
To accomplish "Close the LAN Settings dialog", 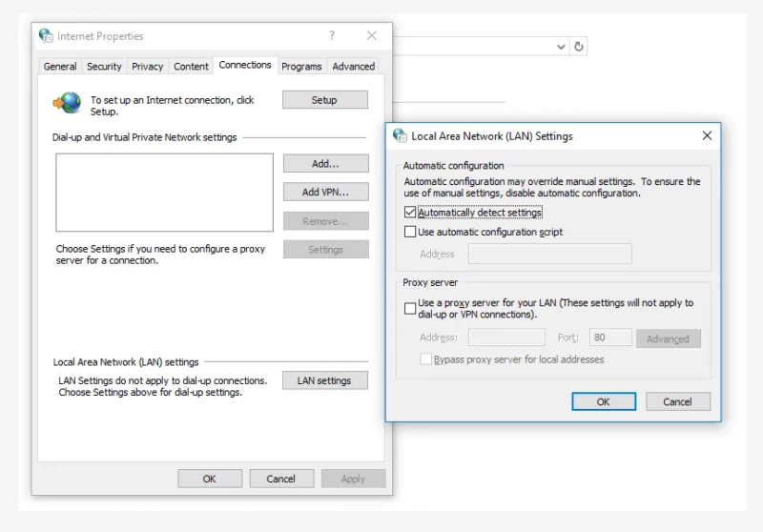I will (x=707, y=135).
